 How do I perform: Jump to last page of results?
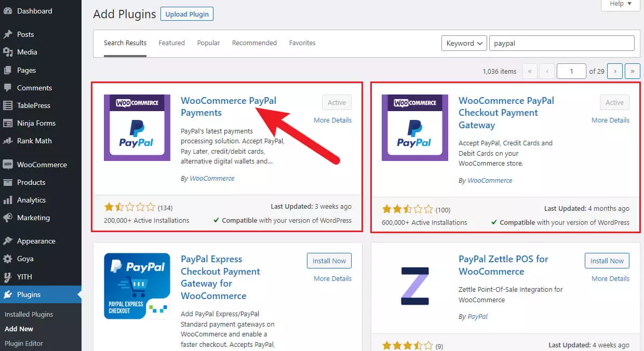[x=632, y=71]
